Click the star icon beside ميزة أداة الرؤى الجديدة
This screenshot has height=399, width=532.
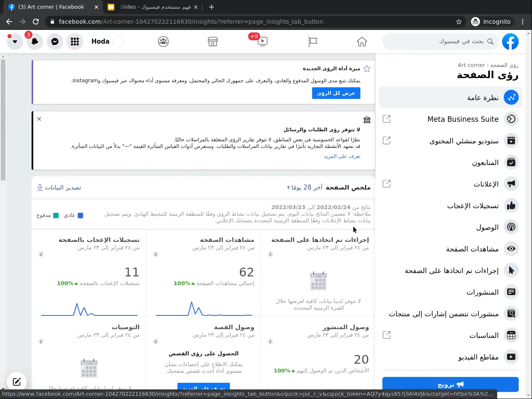pos(367,69)
